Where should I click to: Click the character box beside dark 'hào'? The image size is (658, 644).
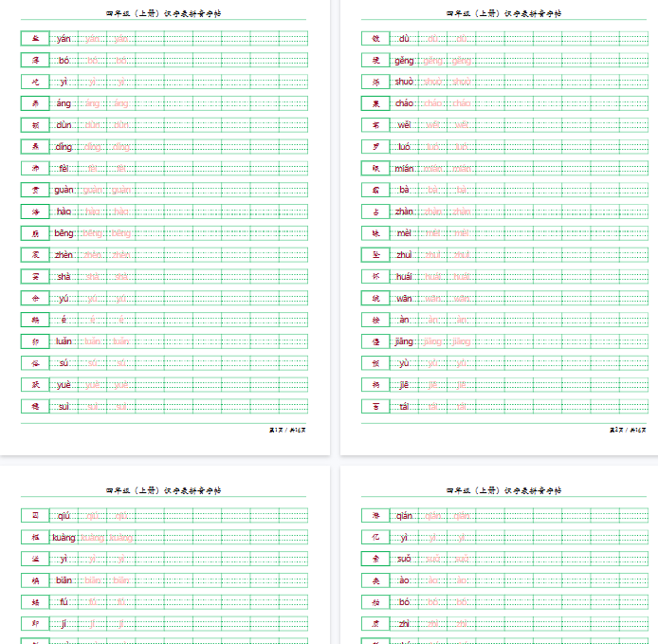(35, 212)
